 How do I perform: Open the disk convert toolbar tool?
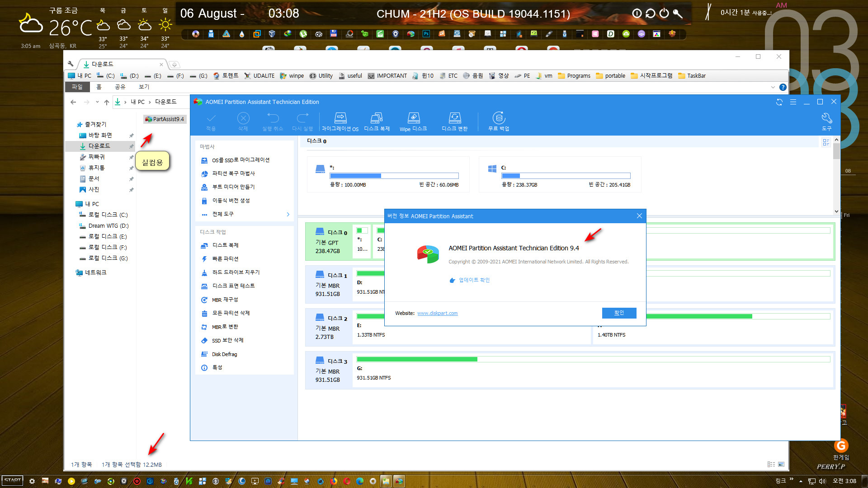click(454, 122)
